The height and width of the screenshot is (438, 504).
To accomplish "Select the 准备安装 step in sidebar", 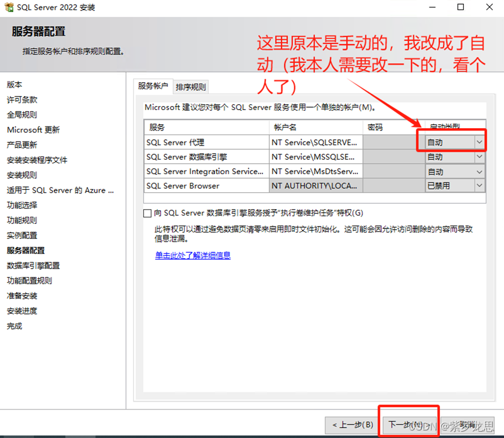I will click(22, 296).
